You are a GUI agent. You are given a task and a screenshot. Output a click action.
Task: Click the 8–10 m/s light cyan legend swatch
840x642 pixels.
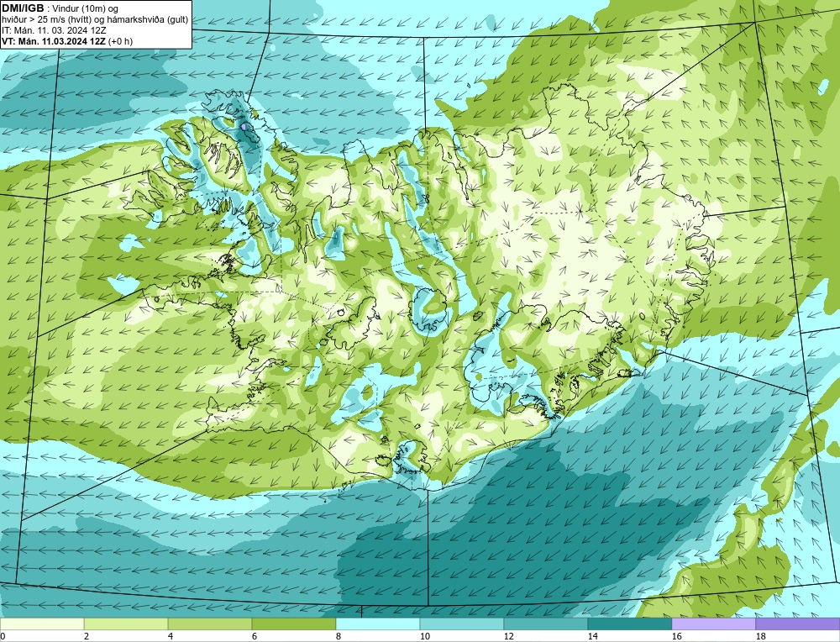378,624
